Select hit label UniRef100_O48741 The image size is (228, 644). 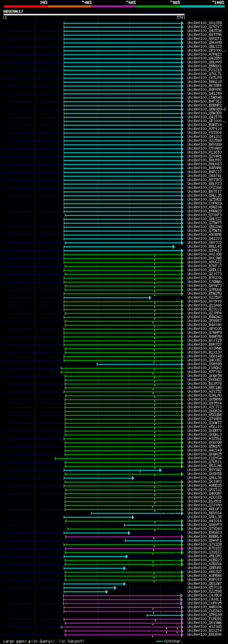[x=204, y=176]
